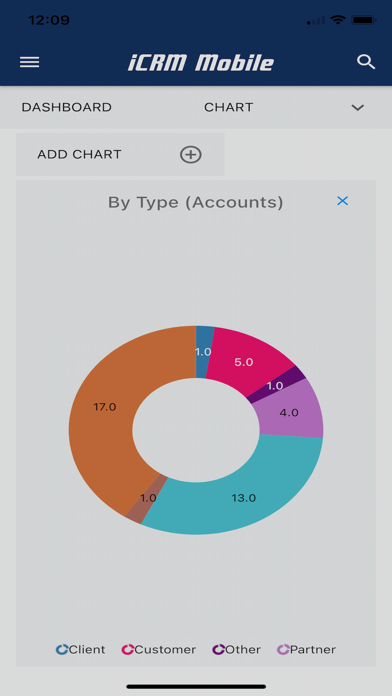Screen dimensions: 392x696
Task: Remove By Type chart with X icon
Action: [342, 201]
